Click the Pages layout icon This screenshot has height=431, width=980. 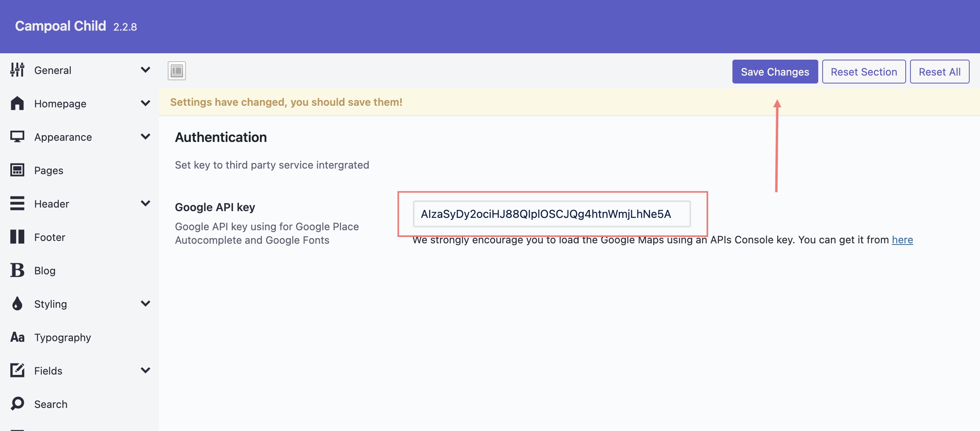point(17,170)
